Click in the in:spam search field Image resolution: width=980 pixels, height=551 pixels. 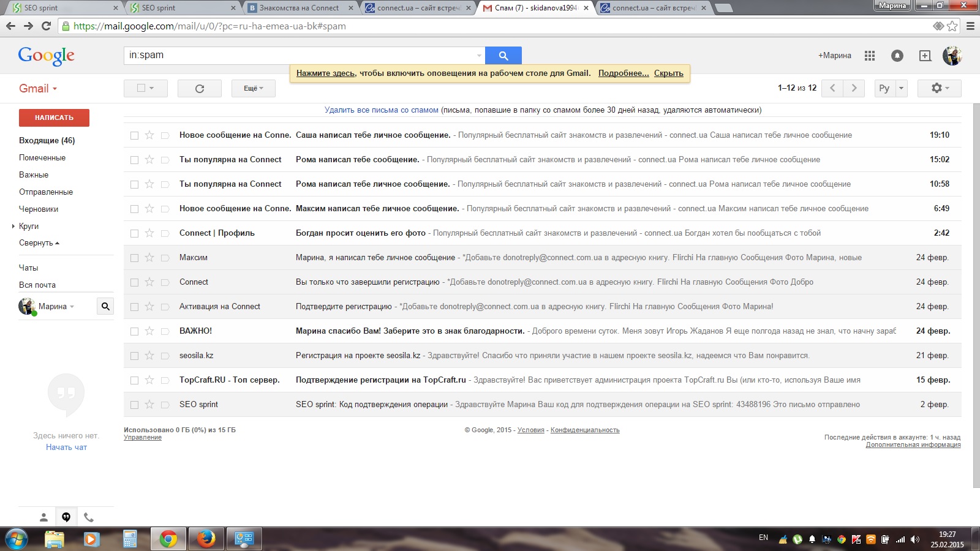[300, 55]
